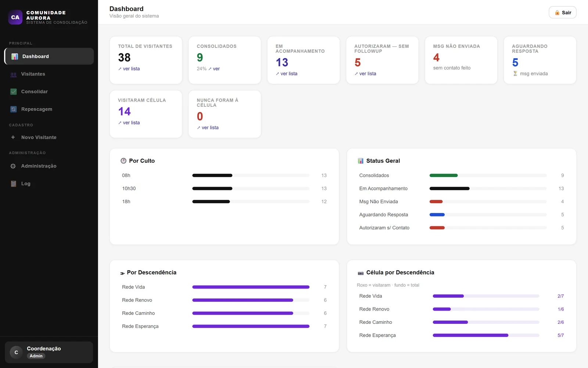The height and width of the screenshot is (368, 588).
Task: Click the lock icon on Sair button
Action: click(557, 13)
